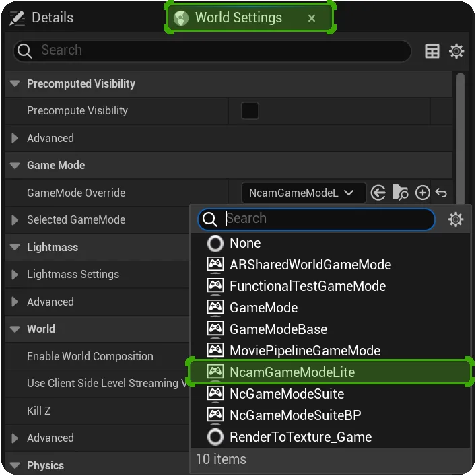
Task: Collapse the Precomputed Visibility section
Action: pyautogui.click(x=15, y=83)
